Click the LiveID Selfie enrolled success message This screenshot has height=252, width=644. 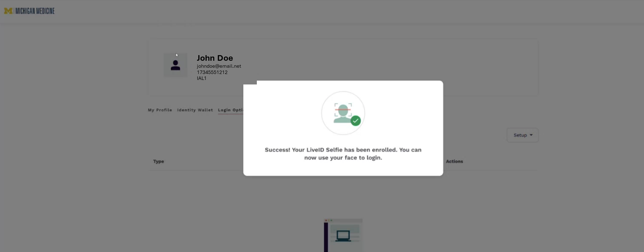pyautogui.click(x=343, y=154)
